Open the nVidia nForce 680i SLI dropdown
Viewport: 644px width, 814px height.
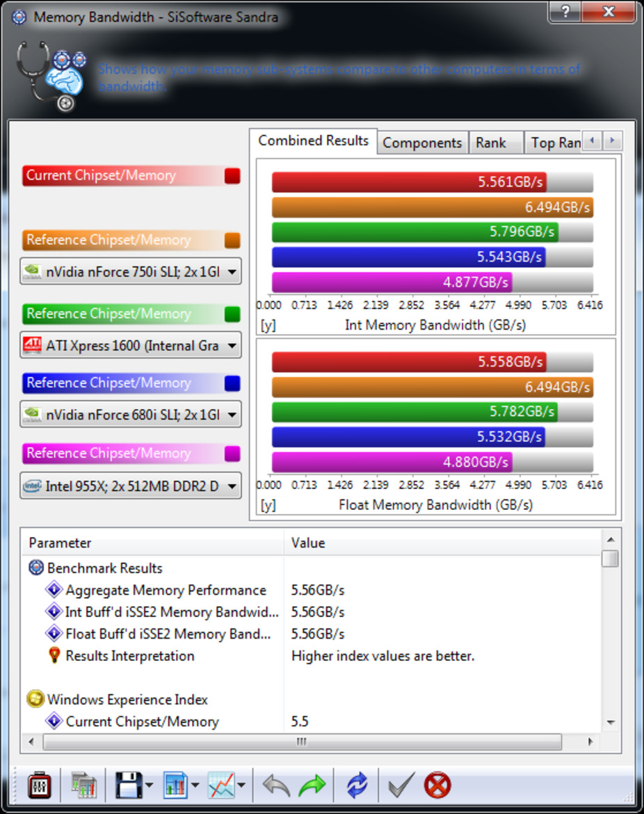[131, 414]
